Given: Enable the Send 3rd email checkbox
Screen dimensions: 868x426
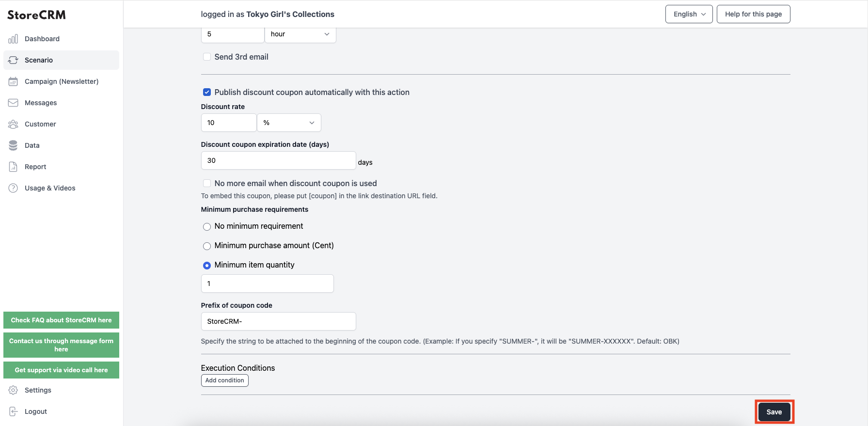Looking at the screenshot, I should (207, 57).
